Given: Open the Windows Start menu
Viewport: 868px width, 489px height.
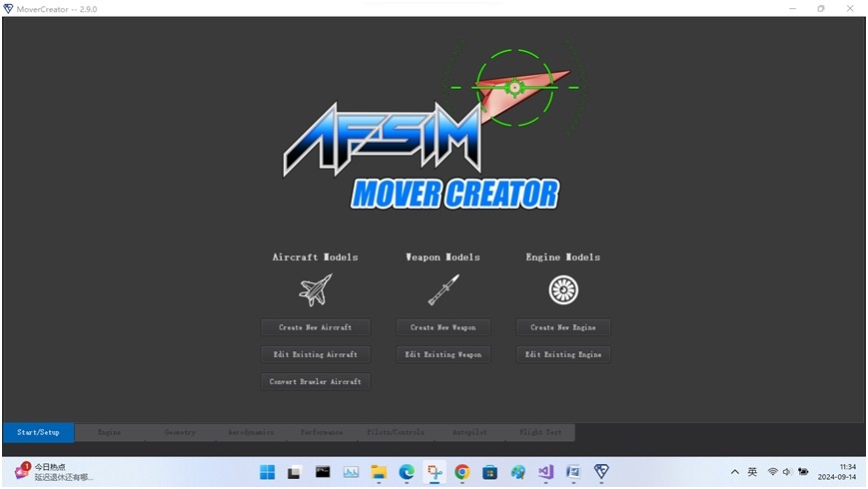Looking at the screenshot, I should pos(268,472).
